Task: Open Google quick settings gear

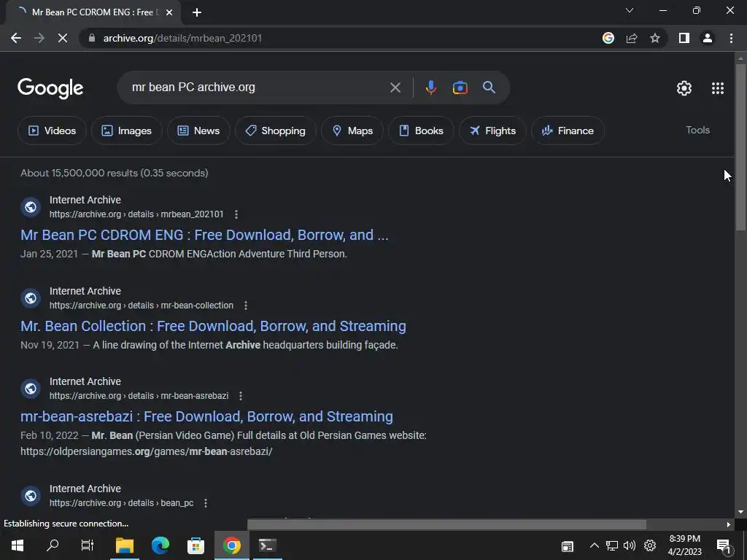Action: click(x=684, y=88)
